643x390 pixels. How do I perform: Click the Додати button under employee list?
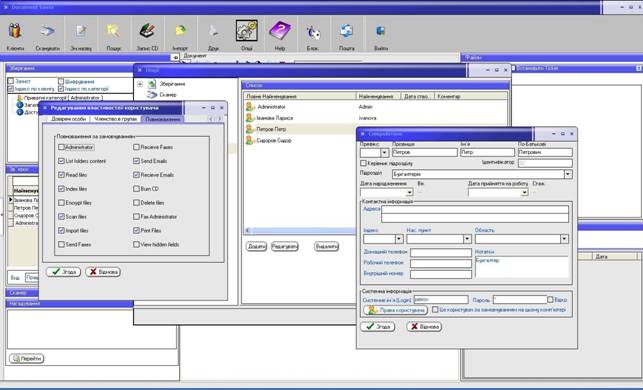point(256,246)
